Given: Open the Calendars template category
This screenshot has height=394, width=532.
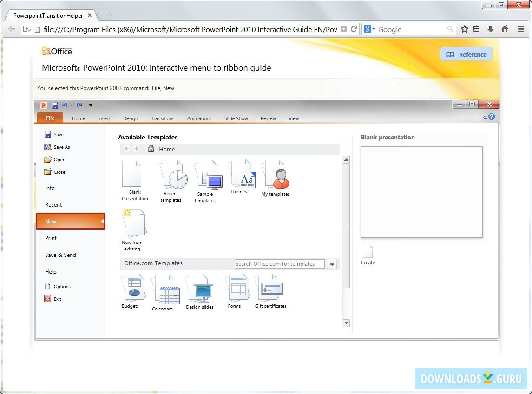Looking at the screenshot, I should point(166,289).
